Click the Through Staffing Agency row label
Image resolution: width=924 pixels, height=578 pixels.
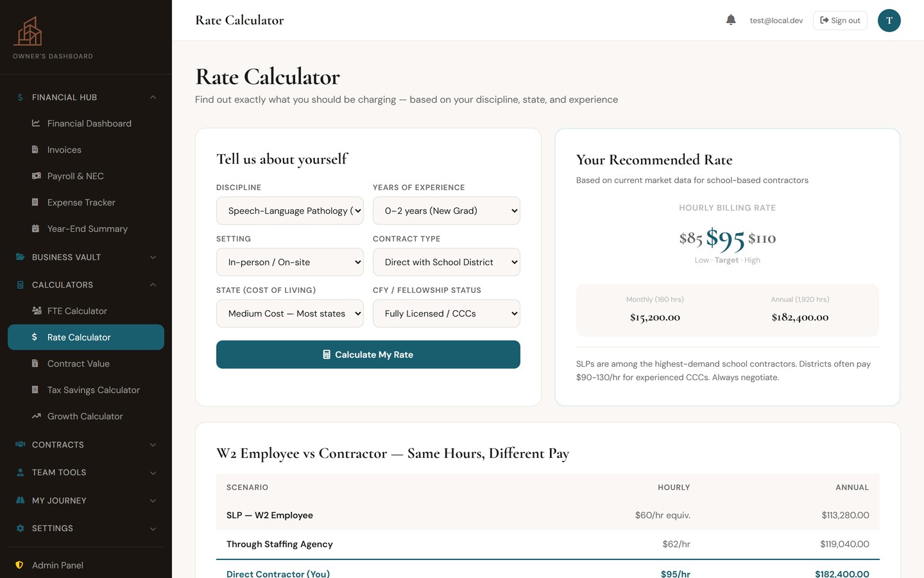tap(280, 544)
